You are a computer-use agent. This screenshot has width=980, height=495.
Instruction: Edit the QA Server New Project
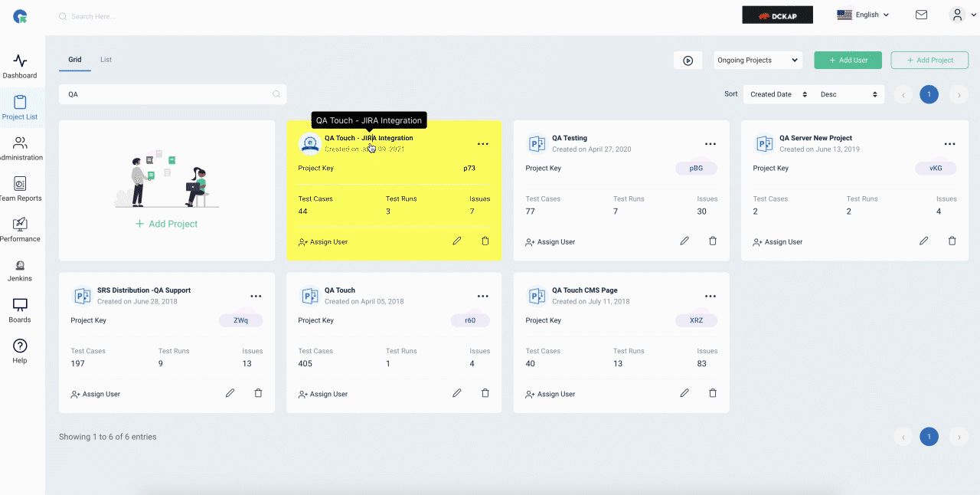point(924,241)
